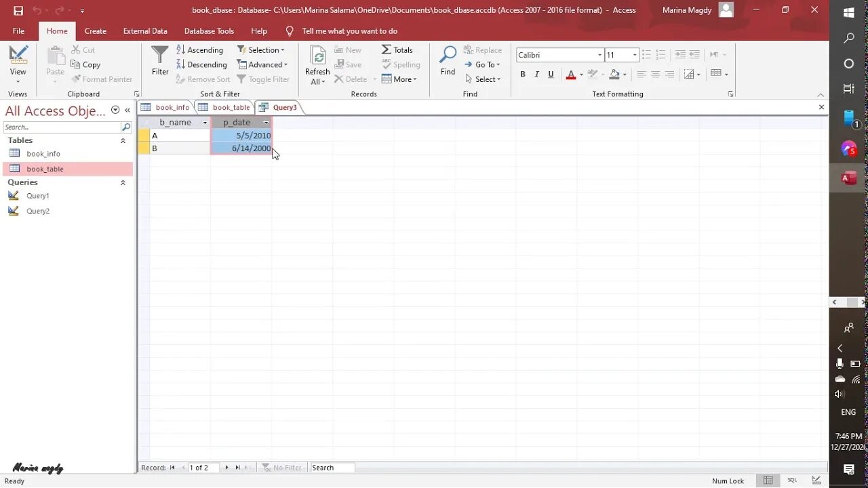Screen dimensions: 868x488
Task: Sort column Ascending
Action: pyautogui.click(x=199, y=50)
